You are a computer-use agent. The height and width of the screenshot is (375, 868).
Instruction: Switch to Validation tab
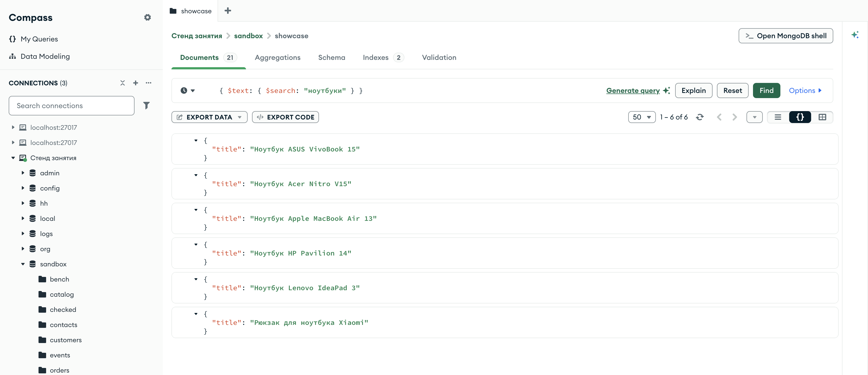439,57
